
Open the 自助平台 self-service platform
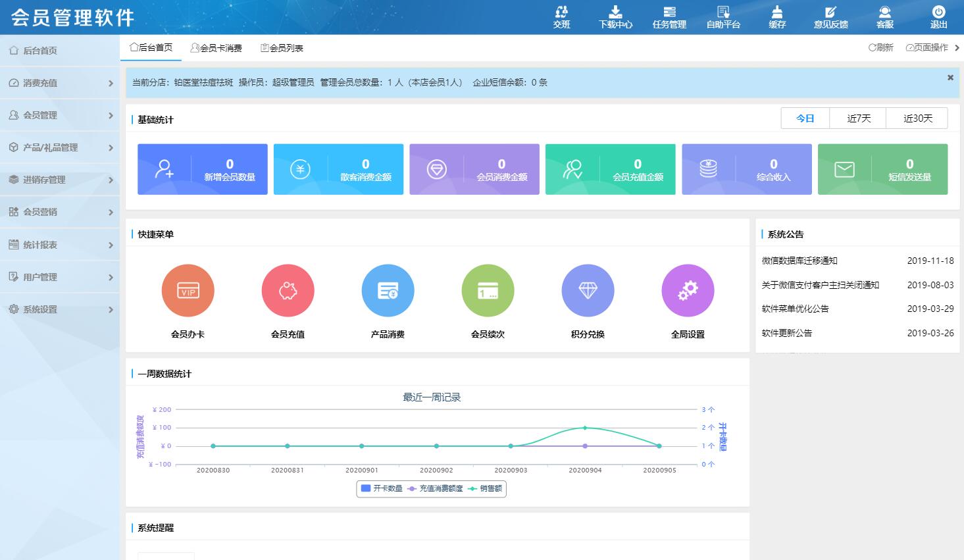723,17
